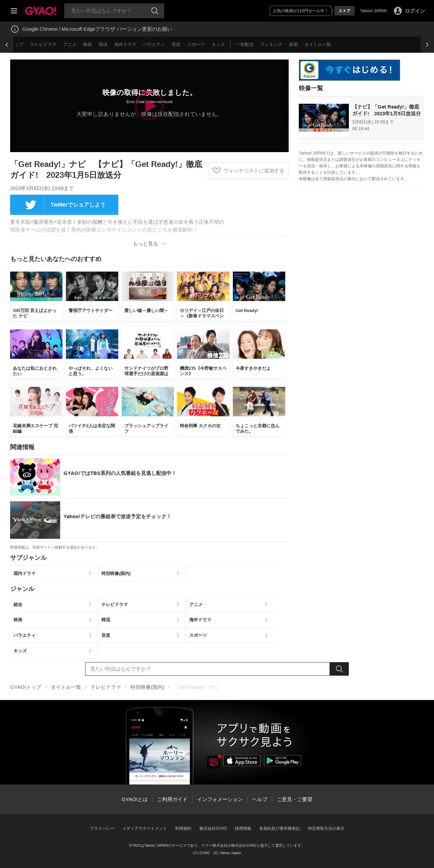The image size is (434, 868).
Task: Open テレビドラマ genre row in genre list
Action: (142, 605)
